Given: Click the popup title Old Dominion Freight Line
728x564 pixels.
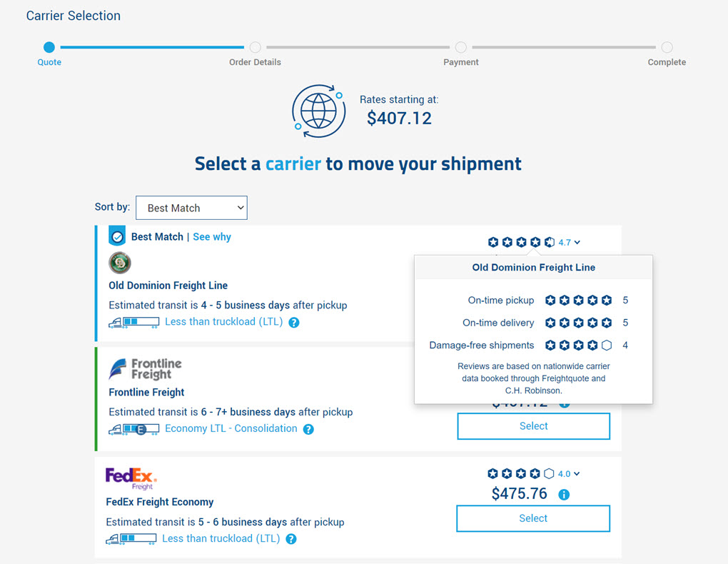Looking at the screenshot, I should pyautogui.click(x=533, y=267).
